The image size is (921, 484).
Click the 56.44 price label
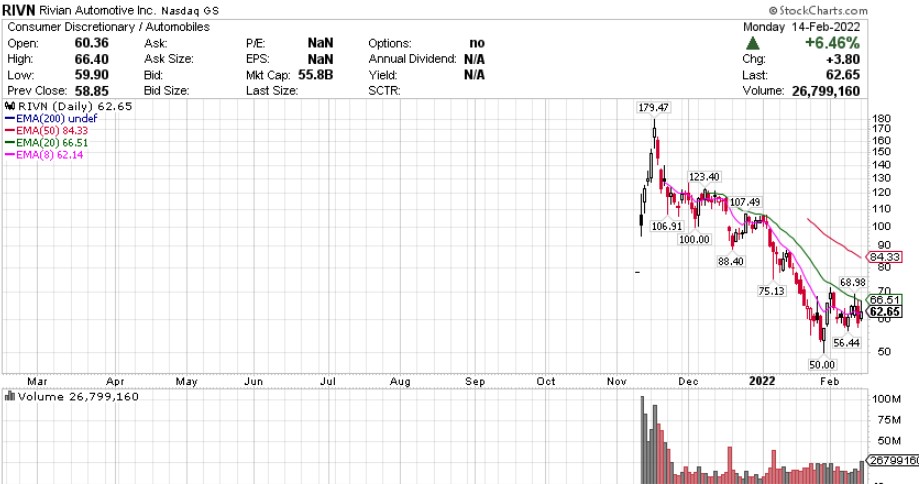click(x=846, y=342)
